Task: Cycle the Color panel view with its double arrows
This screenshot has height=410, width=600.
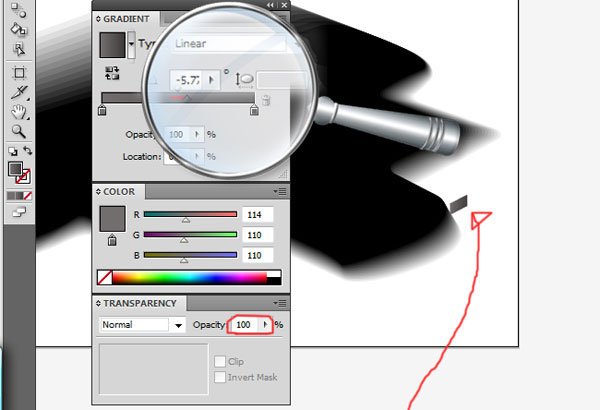Action: pos(98,191)
